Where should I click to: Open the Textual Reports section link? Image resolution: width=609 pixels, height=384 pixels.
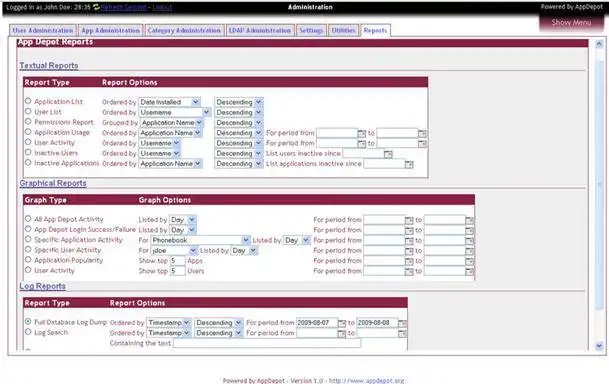point(49,66)
